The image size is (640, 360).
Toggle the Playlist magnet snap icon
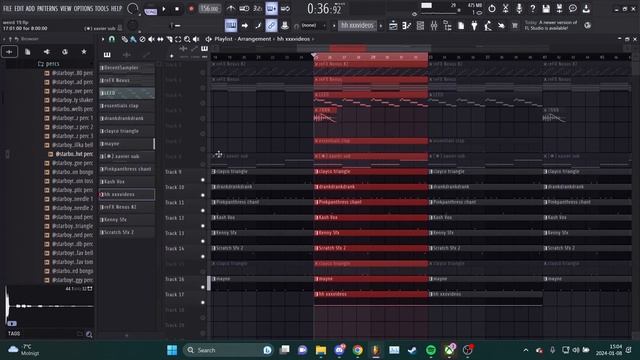(x=112, y=39)
